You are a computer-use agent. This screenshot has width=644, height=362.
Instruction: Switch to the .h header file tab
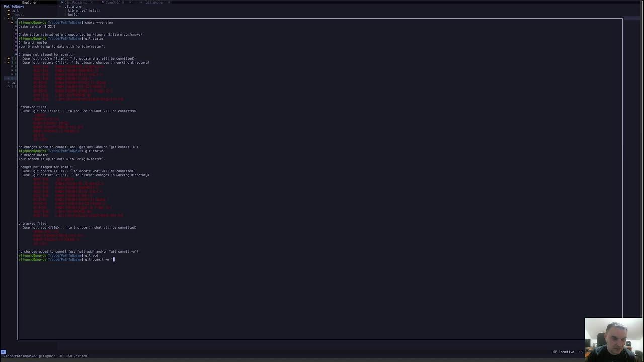tap(115, 3)
